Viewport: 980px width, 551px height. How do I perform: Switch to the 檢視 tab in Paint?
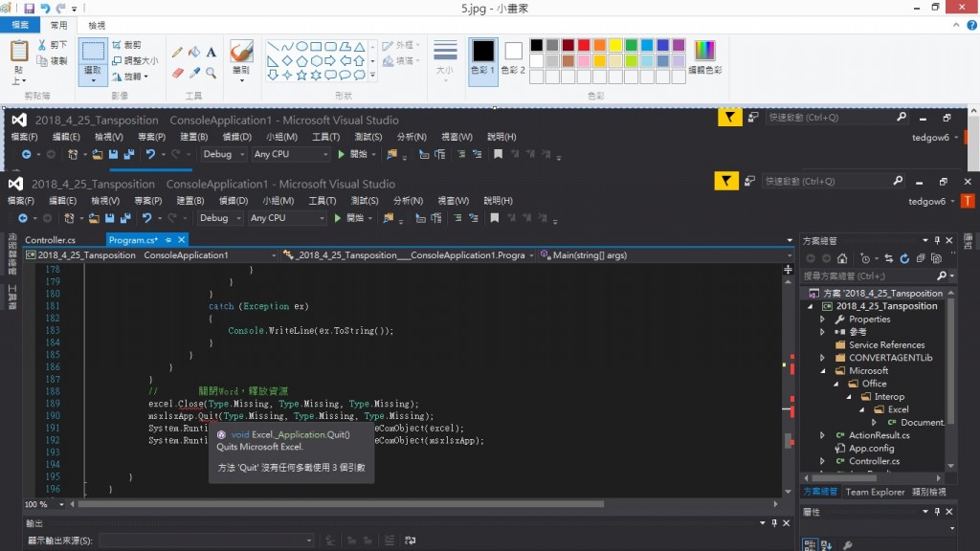[97, 25]
